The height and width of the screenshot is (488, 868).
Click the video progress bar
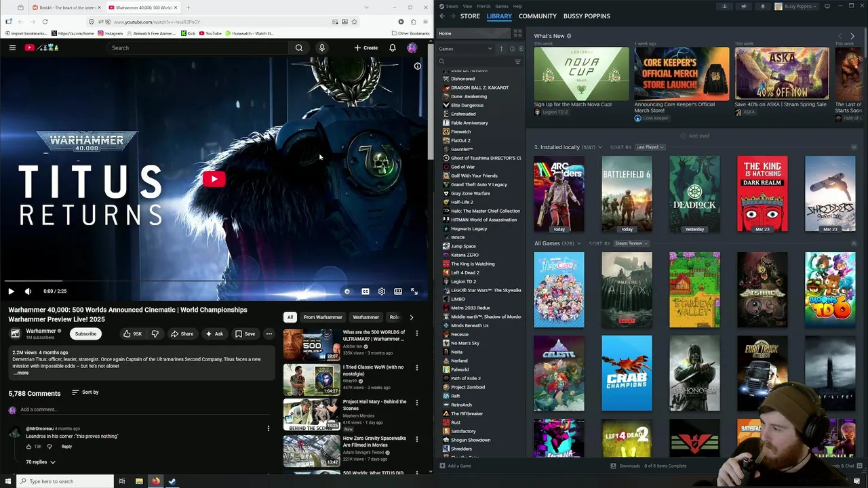coord(214,281)
